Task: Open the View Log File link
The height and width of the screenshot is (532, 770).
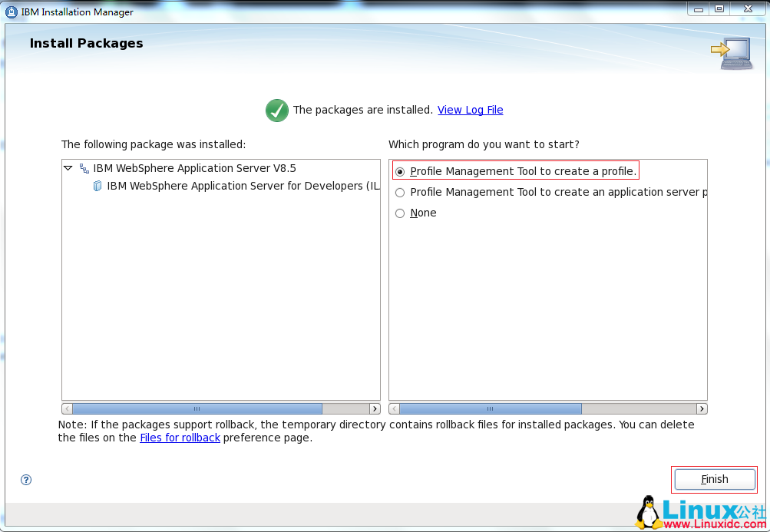Action: click(x=470, y=110)
